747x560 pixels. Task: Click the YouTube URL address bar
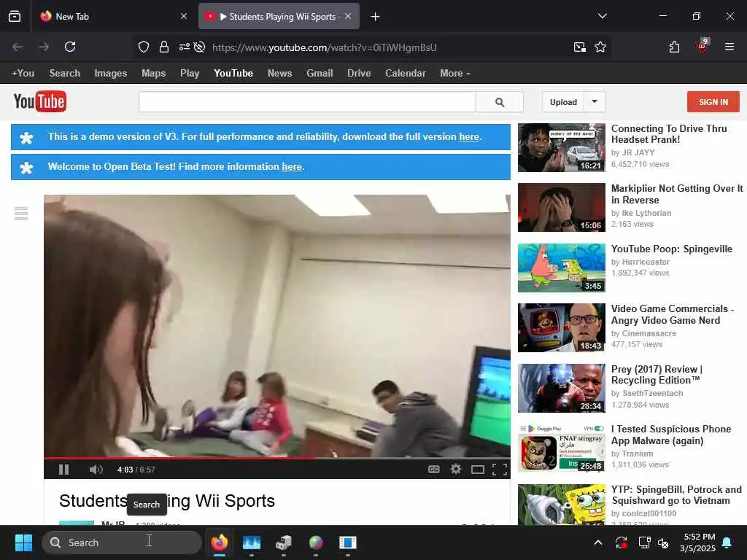[x=325, y=47]
